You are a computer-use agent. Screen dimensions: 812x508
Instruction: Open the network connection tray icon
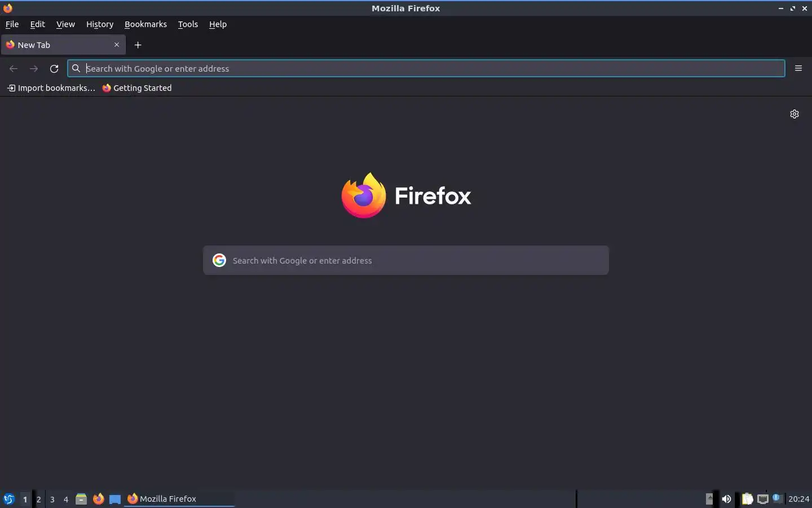point(763,499)
